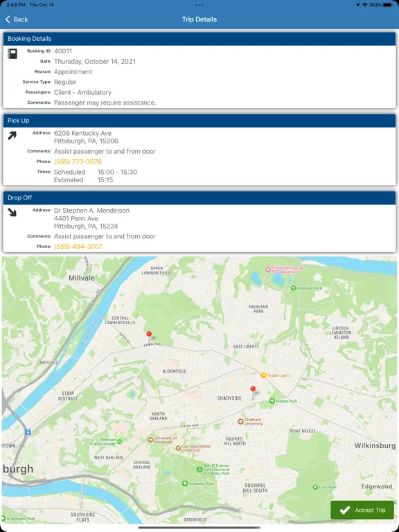Tap the Pittsburgh Zoo & PPG Aquarium marker
The height and width of the screenshot is (532, 399).
point(268,269)
